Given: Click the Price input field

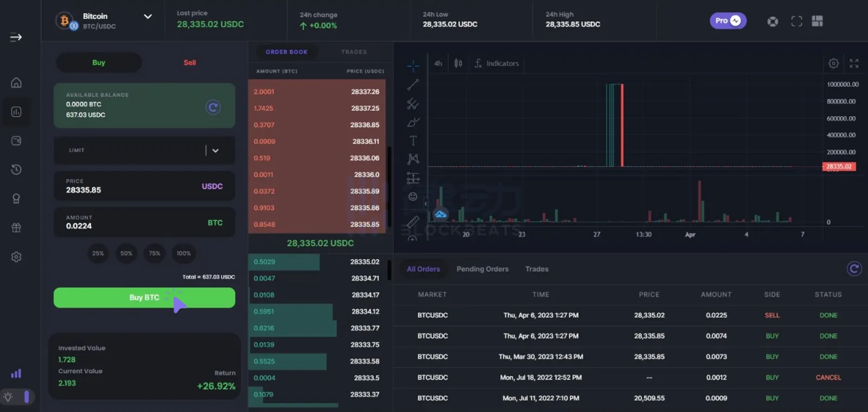Looking at the screenshot, I should pyautogui.click(x=130, y=187).
